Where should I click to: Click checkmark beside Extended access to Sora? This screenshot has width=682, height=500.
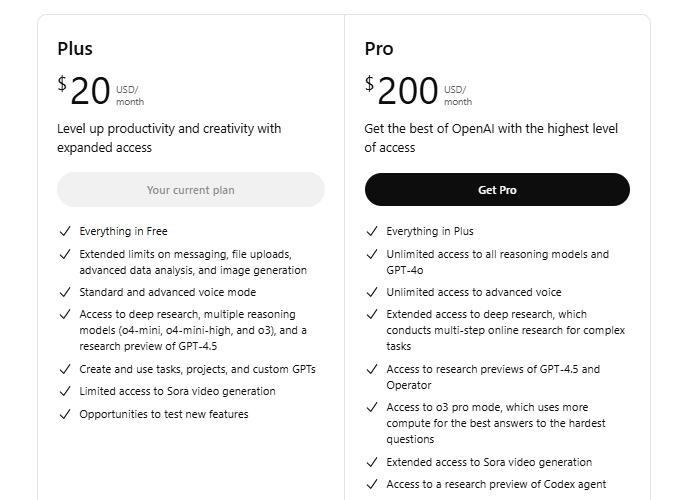coord(372,462)
